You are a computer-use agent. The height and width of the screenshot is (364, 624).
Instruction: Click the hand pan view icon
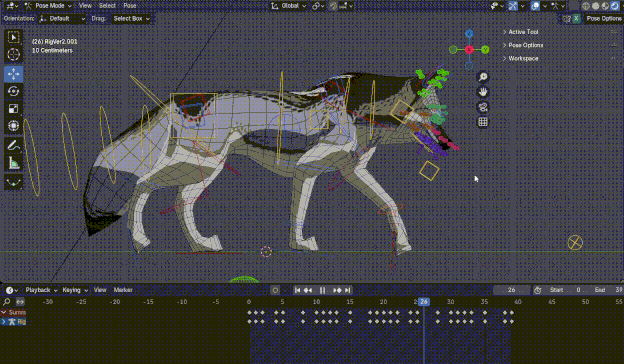(483, 92)
